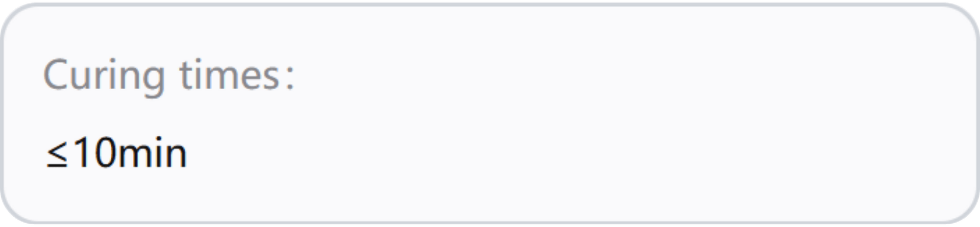Click the number 10 in value

[96, 153]
